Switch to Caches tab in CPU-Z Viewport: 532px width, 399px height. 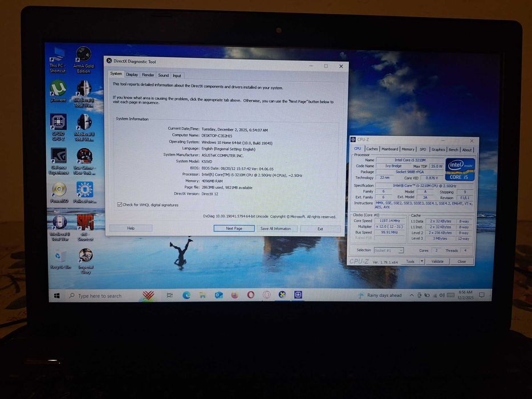click(x=372, y=149)
